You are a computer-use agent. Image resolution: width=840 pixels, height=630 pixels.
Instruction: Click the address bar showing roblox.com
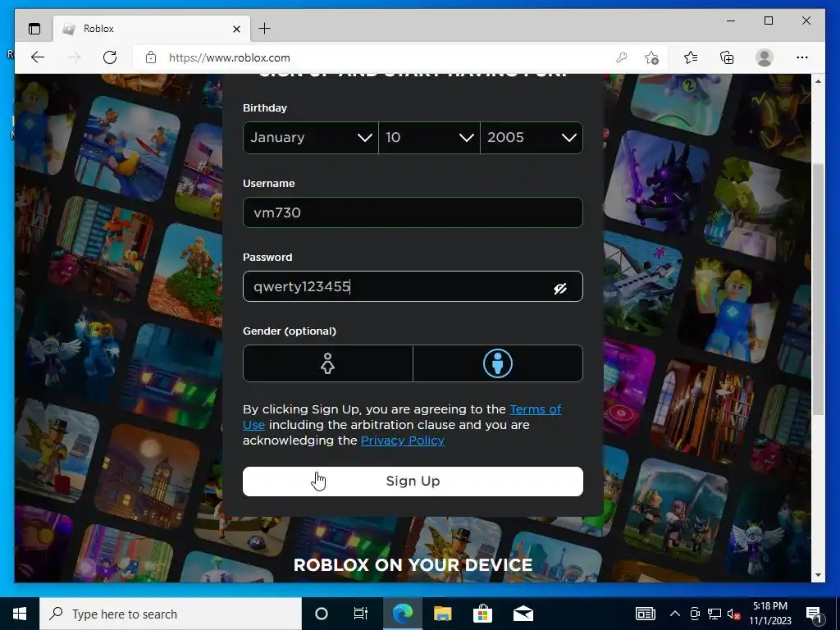tap(375, 57)
